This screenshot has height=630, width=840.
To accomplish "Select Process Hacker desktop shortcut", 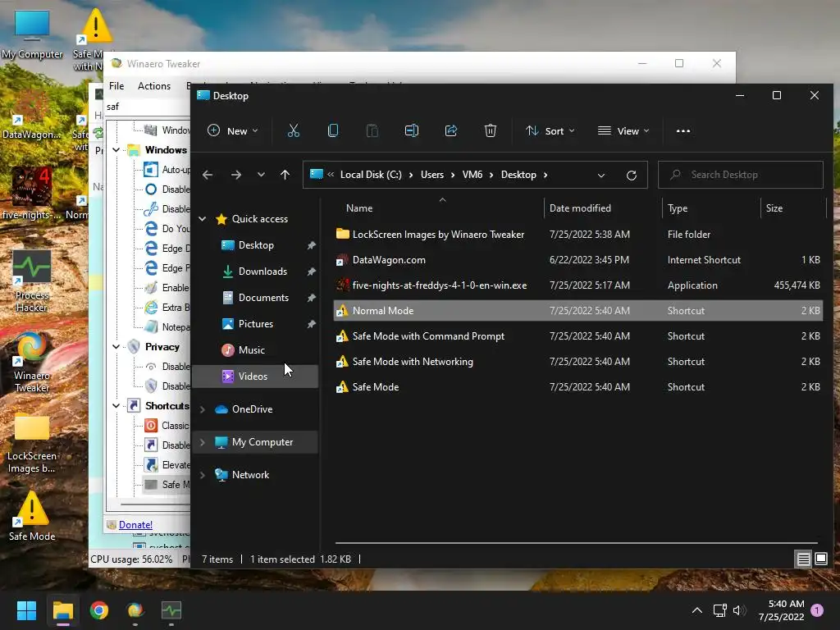I will (32, 282).
